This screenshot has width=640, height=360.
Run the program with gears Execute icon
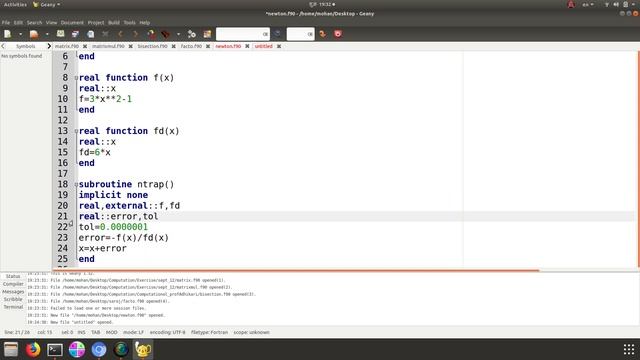192,34
